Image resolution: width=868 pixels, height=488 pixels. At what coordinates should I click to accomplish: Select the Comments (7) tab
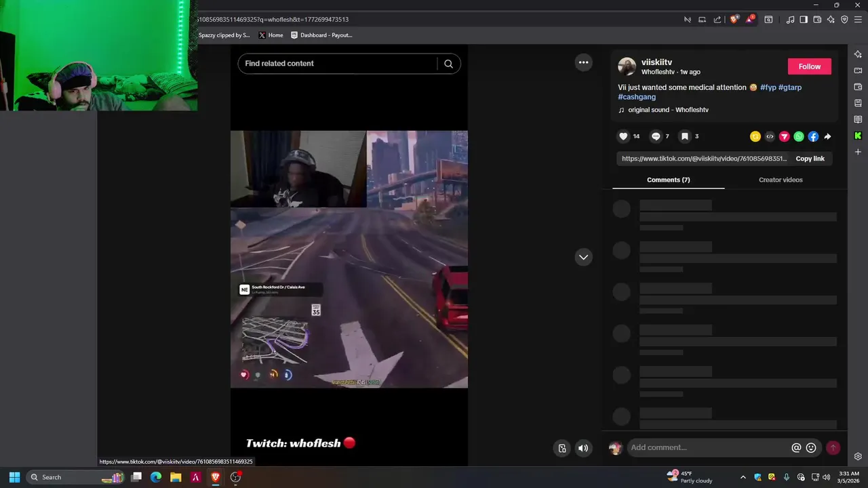pos(668,180)
